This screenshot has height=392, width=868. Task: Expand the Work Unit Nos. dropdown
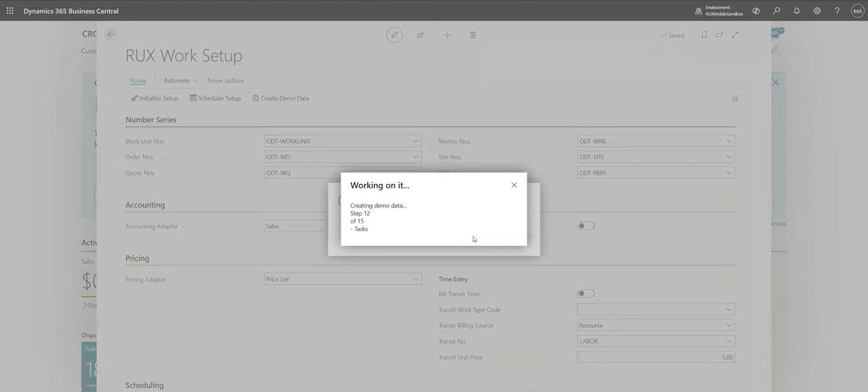click(415, 141)
